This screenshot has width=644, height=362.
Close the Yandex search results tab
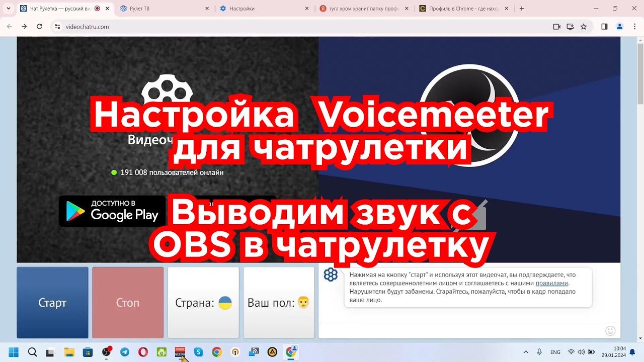pos(407,9)
